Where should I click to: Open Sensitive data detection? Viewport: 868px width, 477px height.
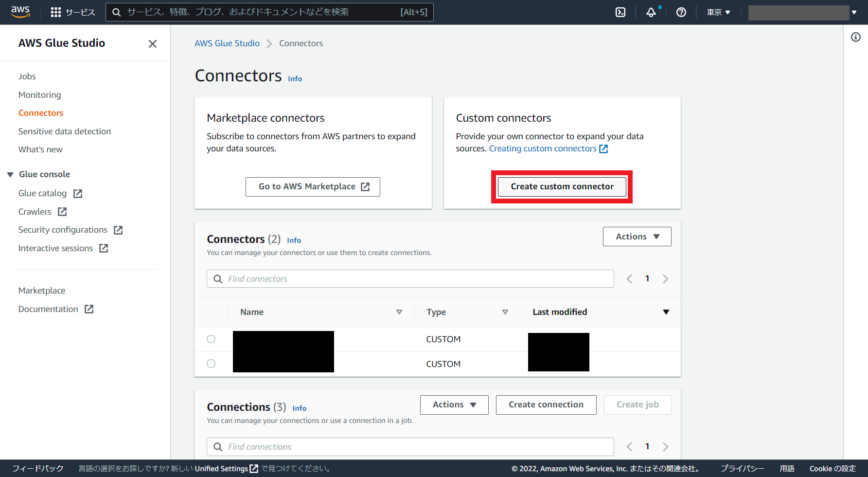[x=65, y=131]
